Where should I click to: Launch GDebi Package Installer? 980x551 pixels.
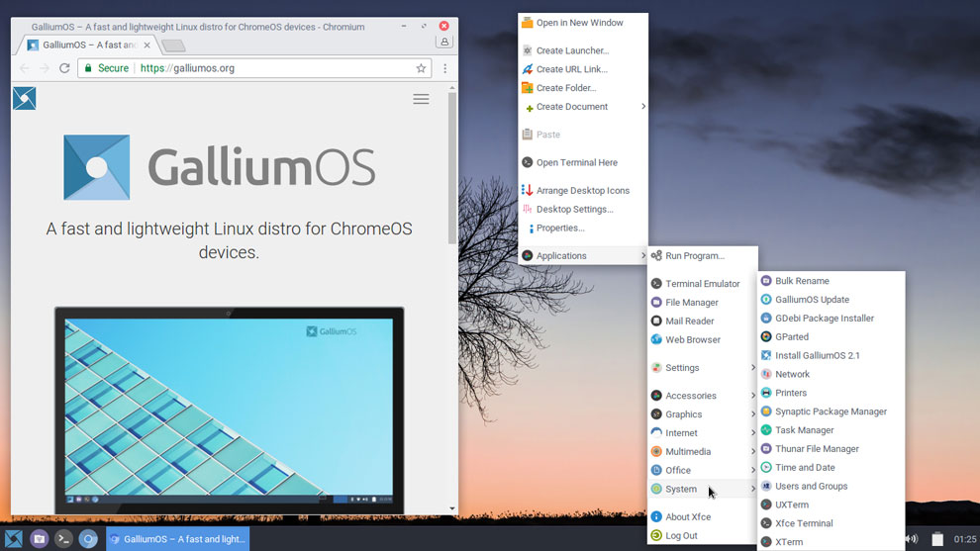[831, 318]
